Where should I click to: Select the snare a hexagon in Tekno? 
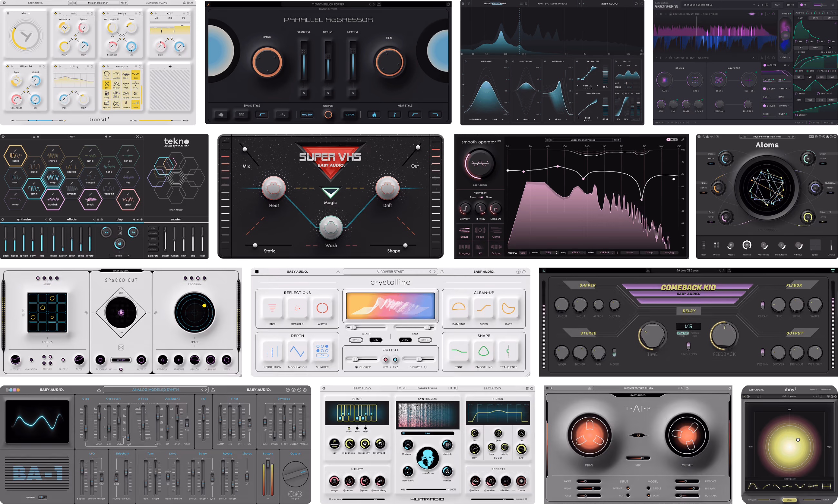pyautogui.click(x=53, y=156)
